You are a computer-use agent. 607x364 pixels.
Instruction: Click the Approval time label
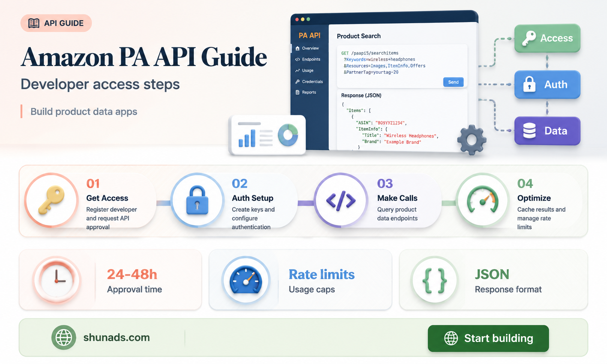pos(135,289)
